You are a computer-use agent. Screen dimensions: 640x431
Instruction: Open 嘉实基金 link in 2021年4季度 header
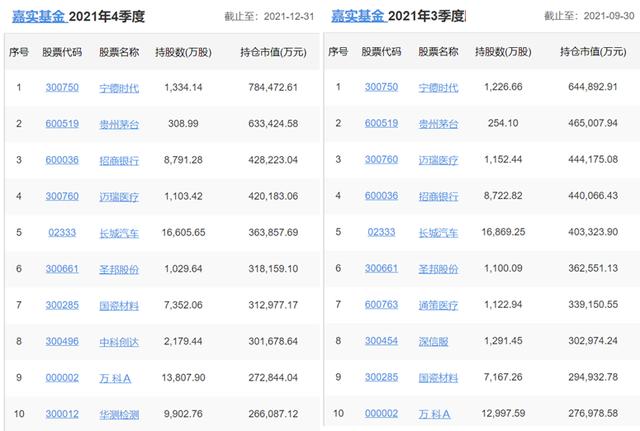39,16
